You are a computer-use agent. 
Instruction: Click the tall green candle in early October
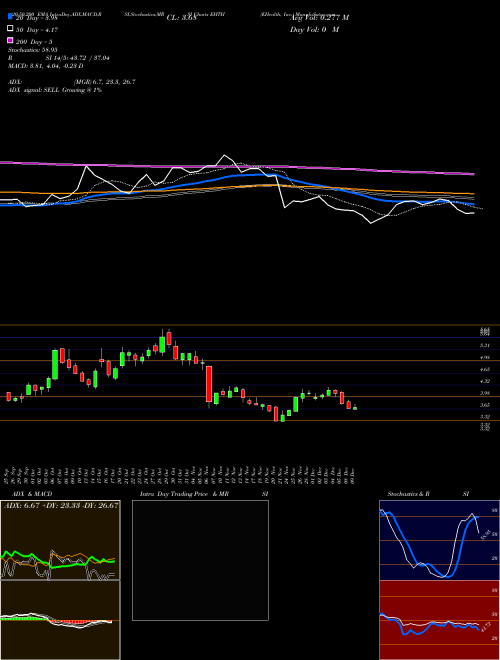coord(55,365)
